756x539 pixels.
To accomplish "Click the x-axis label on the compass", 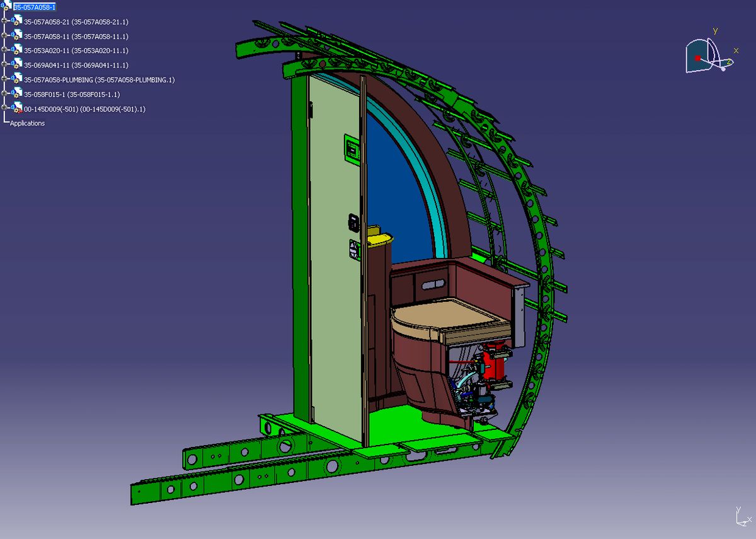I will point(736,50).
